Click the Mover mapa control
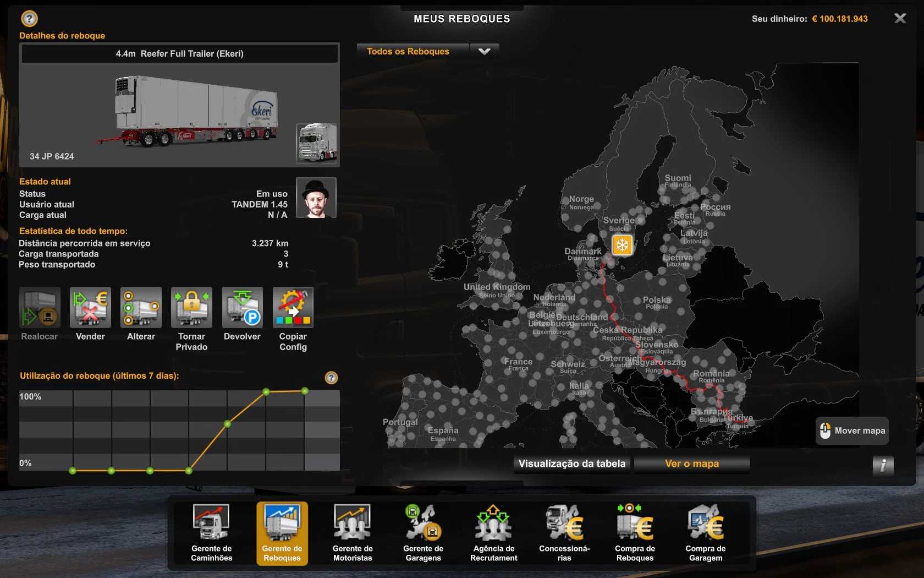The width and height of the screenshot is (924, 578). [x=852, y=430]
